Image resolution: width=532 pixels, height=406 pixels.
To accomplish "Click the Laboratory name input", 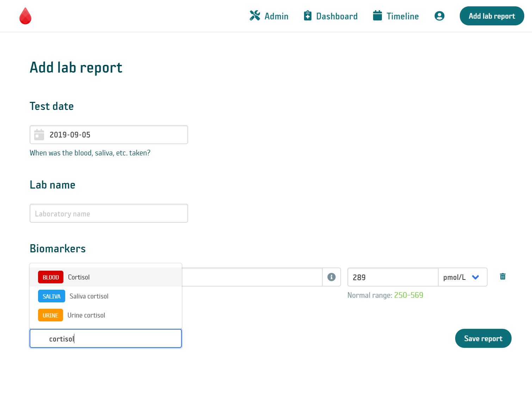I will pyautogui.click(x=109, y=214).
